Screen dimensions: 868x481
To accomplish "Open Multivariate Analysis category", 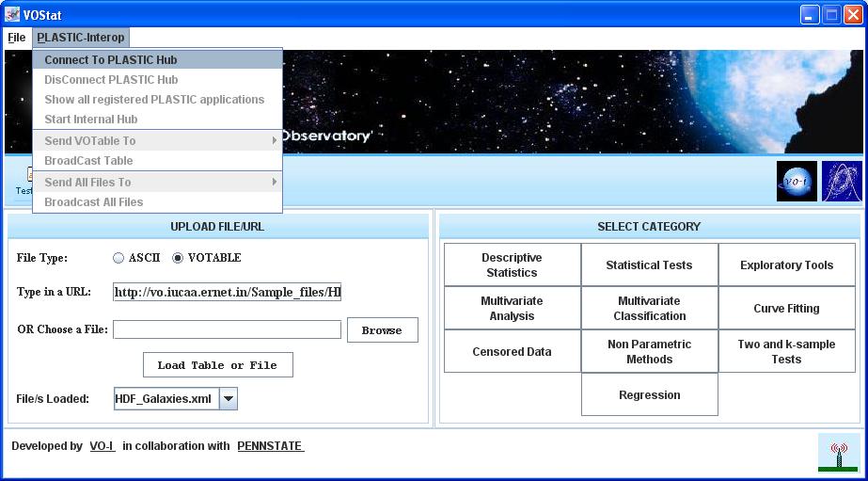I will click(512, 308).
